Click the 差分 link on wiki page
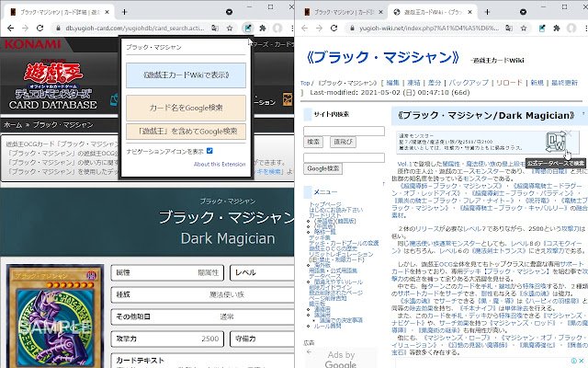This screenshot has height=368, width=588. click(x=435, y=83)
